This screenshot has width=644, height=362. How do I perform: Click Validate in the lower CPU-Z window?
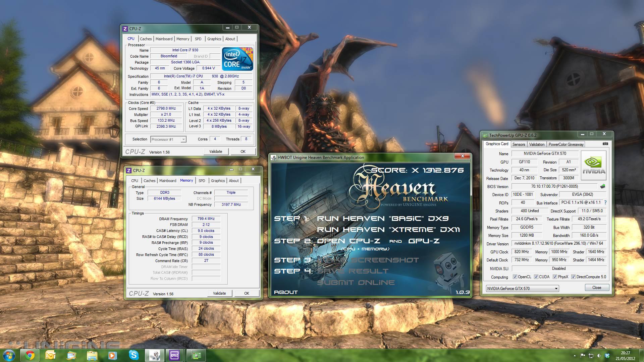[x=219, y=293]
